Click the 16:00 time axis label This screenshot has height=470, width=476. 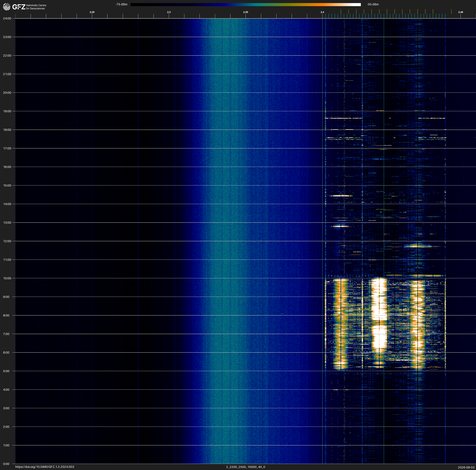pos(7,167)
